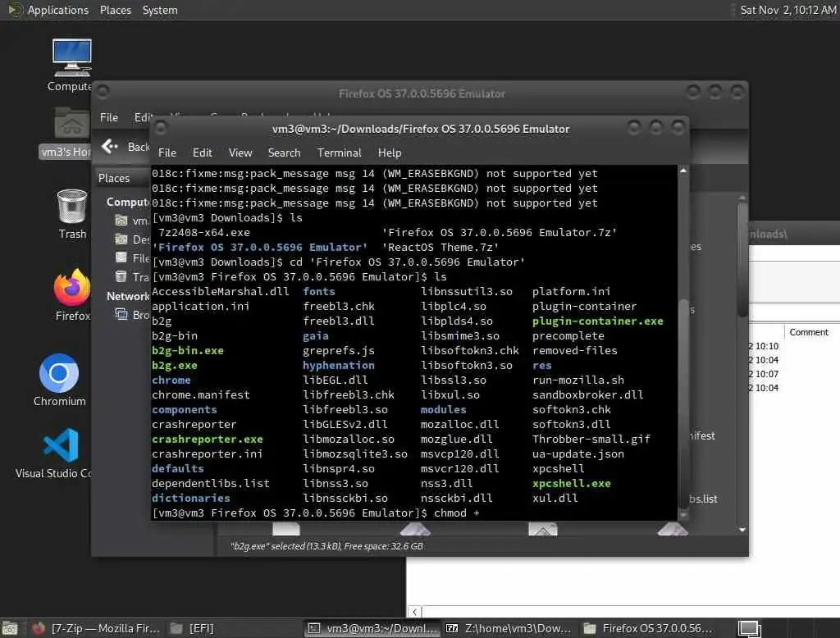Image resolution: width=840 pixels, height=638 pixels.
Task: Open the terminal window menu icon in titlebar
Action: 160,129
